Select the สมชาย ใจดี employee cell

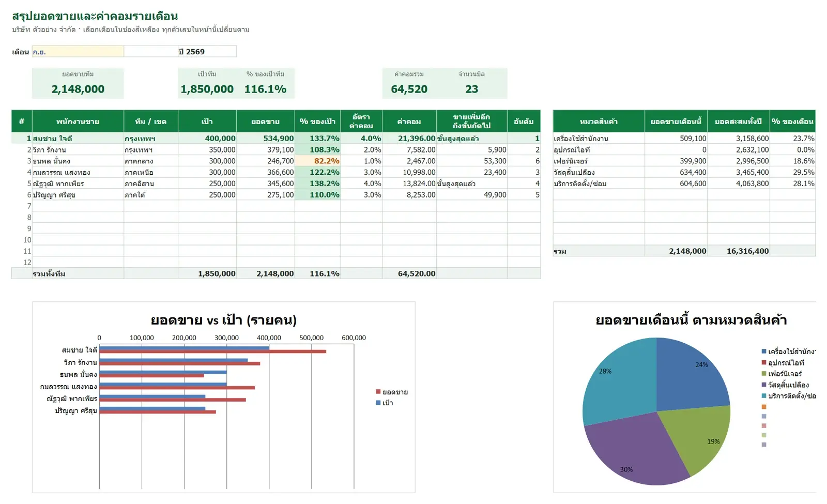(x=78, y=139)
